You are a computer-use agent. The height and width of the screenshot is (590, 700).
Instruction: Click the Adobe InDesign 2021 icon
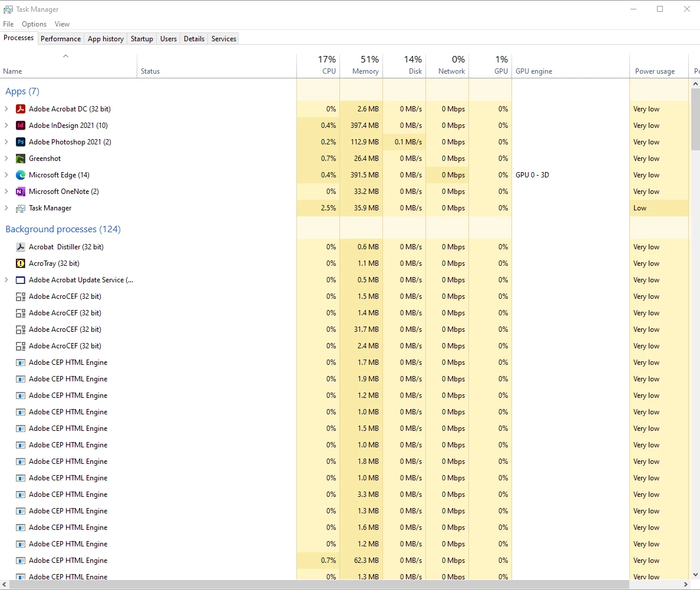(21, 126)
